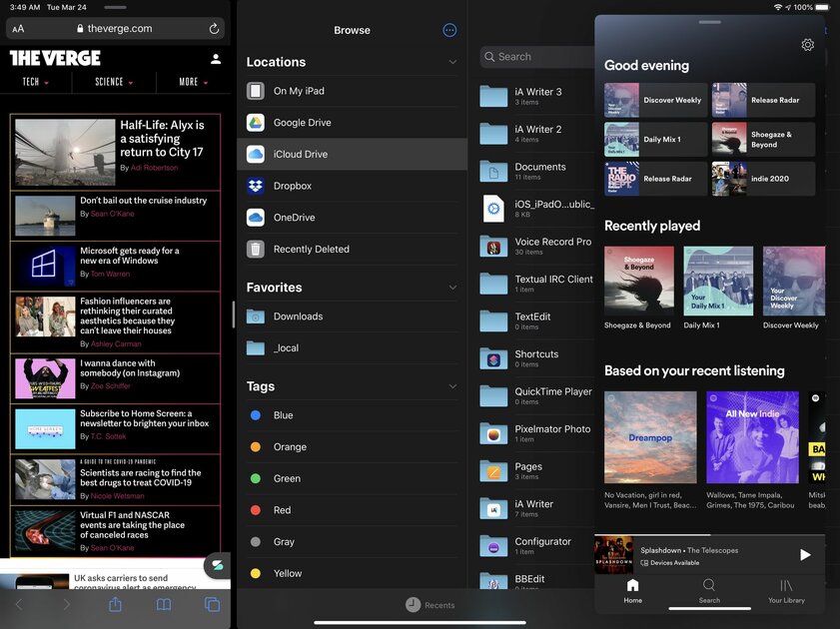Screen dimensions: 840x629
Task: Tap Safari address bar theverge.com
Action: coord(115,29)
